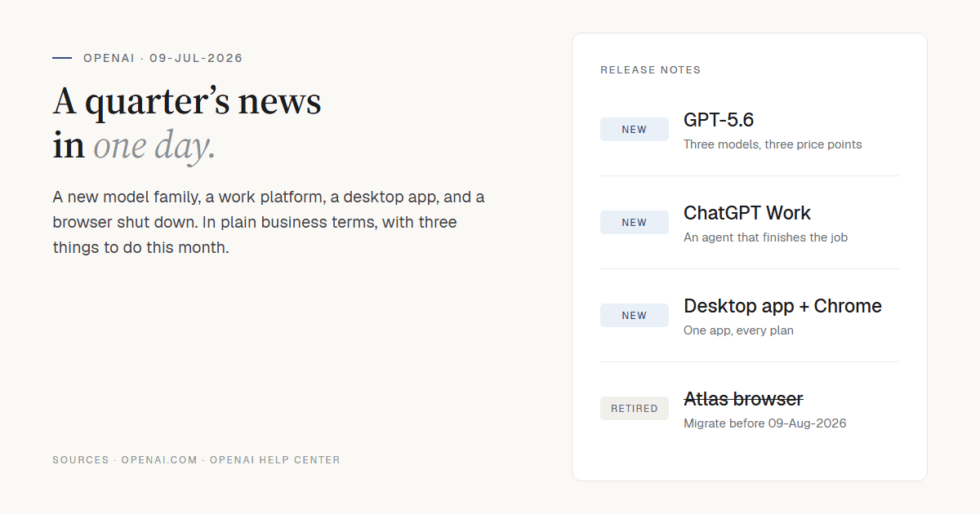Click "Migrate before 09-Aug-2026"
Screen dimensions: 980x514
pyautogui.click(x=765, y=423)
